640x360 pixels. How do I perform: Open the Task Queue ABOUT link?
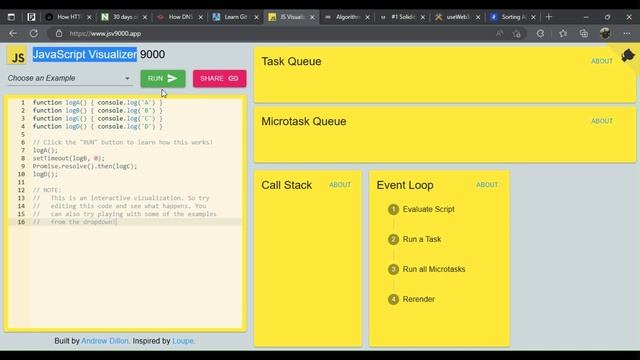coord(602,61)
